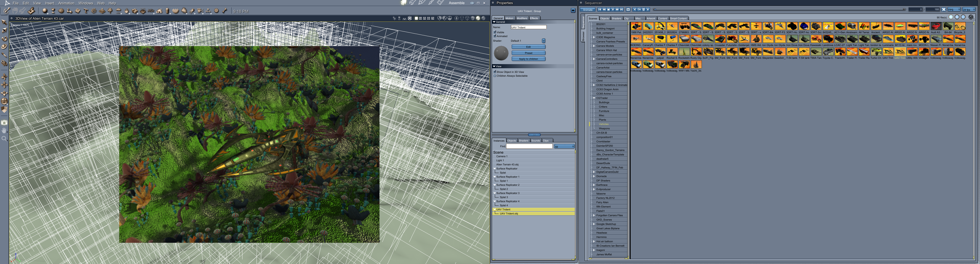Click fast forward in Sequencer

pyautogui.click(x=617, y=9)
